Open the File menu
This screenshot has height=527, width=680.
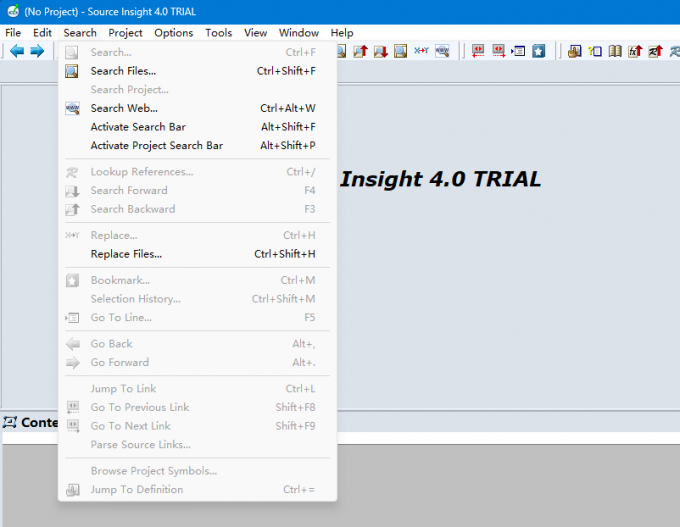tap(13, 33)
